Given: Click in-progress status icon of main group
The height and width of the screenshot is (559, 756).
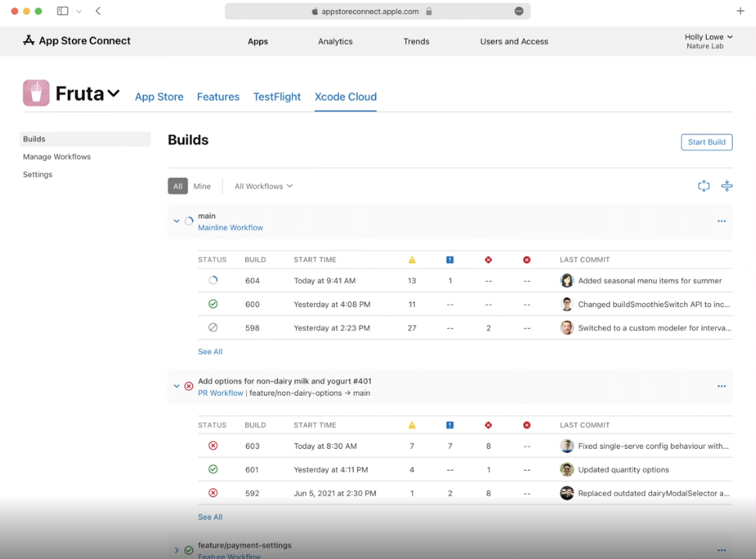Looking at the screenshot, I should tap(189, 221).
